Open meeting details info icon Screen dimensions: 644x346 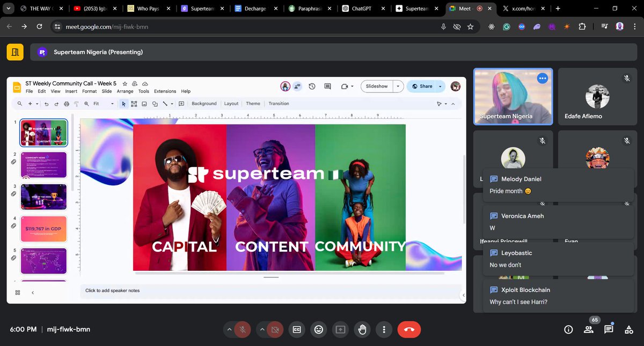coord(568,329)
